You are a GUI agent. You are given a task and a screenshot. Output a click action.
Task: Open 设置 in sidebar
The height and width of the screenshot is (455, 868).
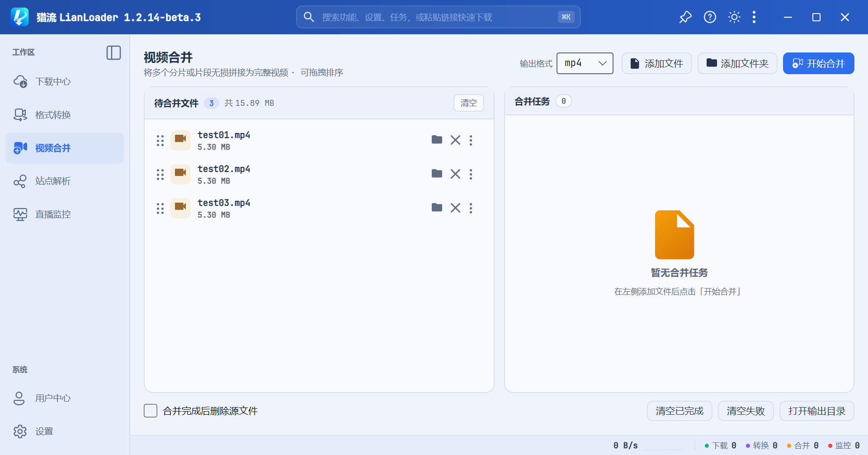[x=65, y=431]
